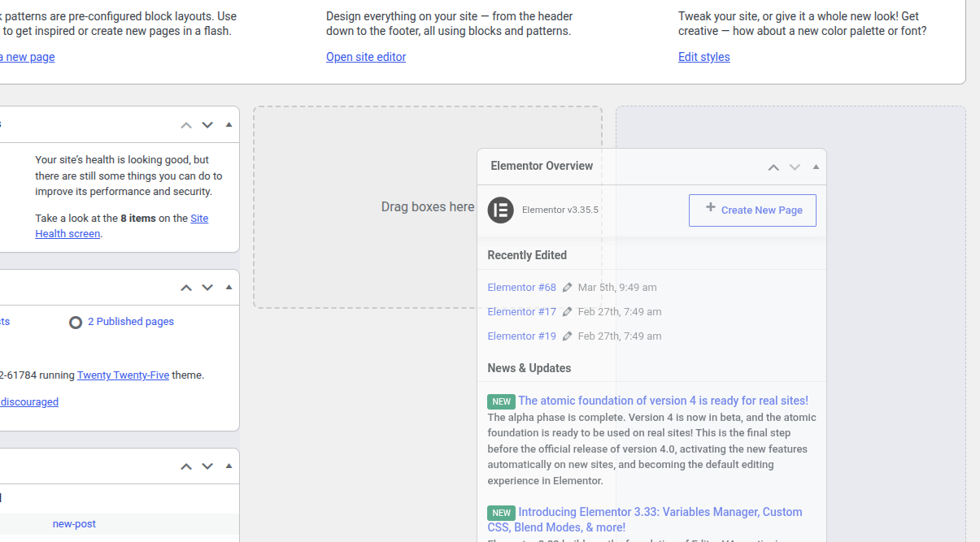This screenshot has width=980, height=542.
Task: Collapse the widget containing new-post
Action: [229, 466]
